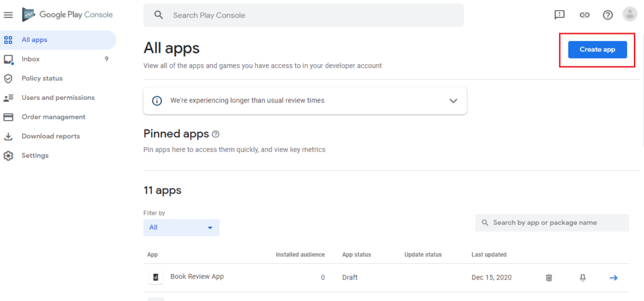Viewport: 644px width, 301px height.
Task: Open the help question mark icon
Action: [608, 15]
